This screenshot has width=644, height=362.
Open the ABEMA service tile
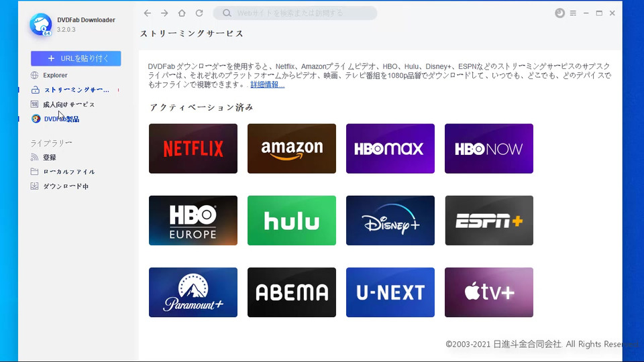(x=292, y=292)
